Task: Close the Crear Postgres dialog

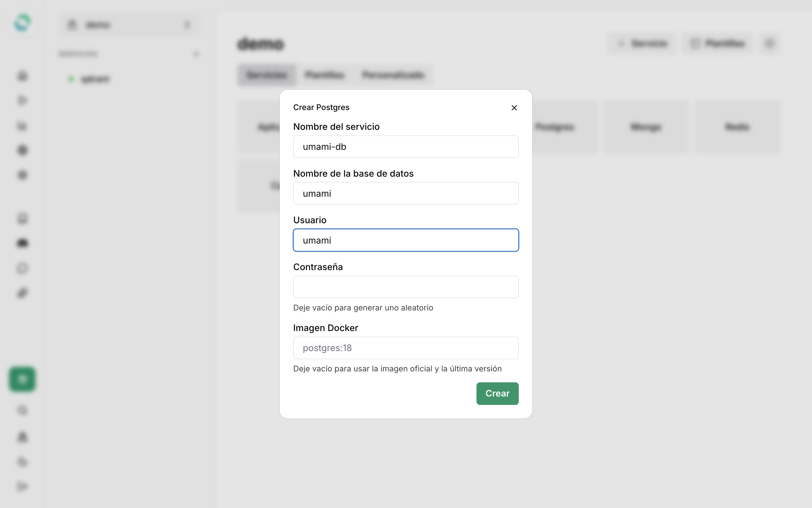Action: coord(514,108)
